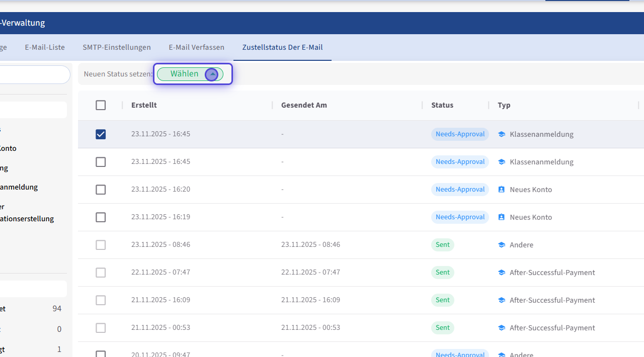Click account icon in 16:19 Neues Konto row

pos(501,217)
